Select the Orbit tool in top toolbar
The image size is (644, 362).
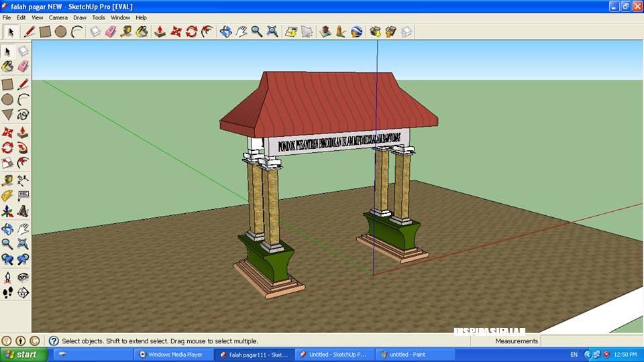225,32
